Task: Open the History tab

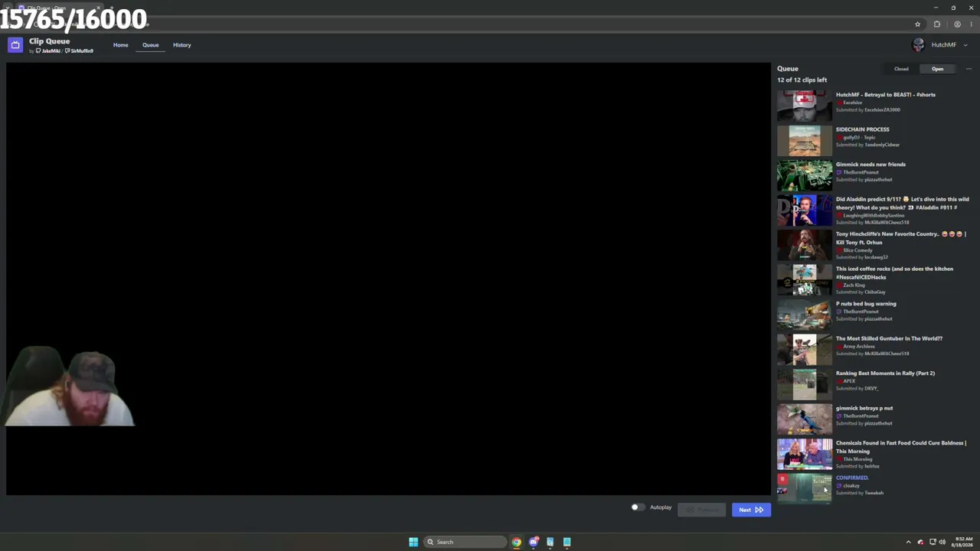Action: click(x=182, y=45)
